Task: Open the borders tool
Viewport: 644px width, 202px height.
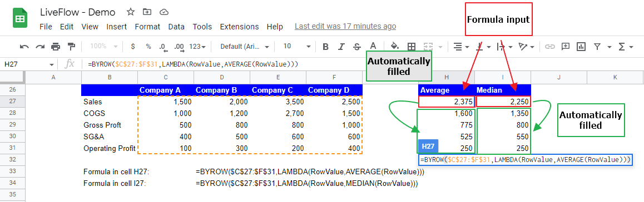Action: pyautogui.click(x=411, y=47)
